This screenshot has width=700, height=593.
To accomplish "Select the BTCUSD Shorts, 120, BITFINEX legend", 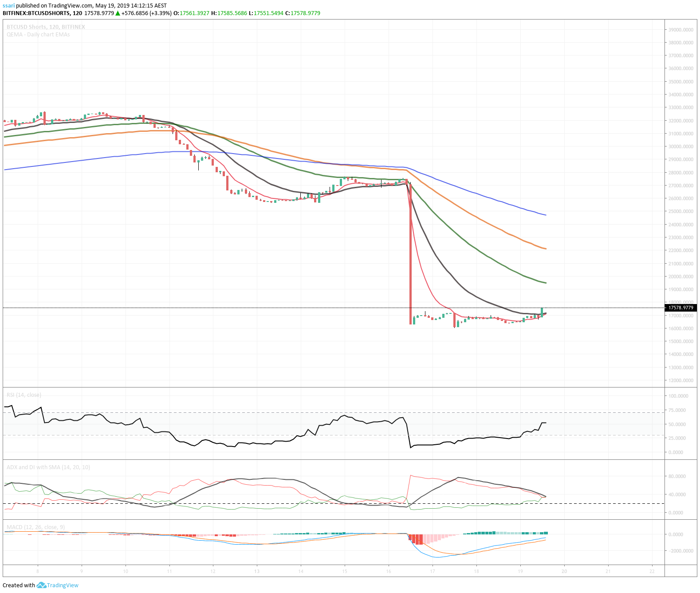I will [x=46, y=27].
